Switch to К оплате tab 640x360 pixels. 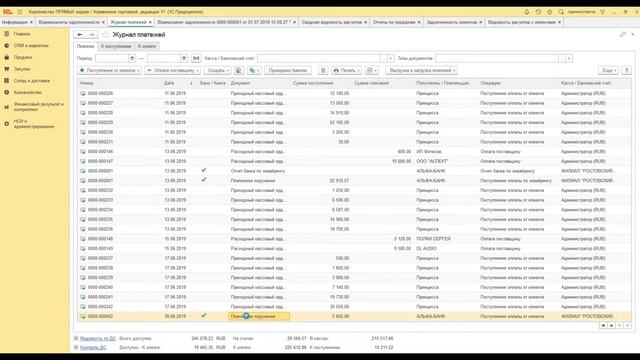(x=147, y=46)
